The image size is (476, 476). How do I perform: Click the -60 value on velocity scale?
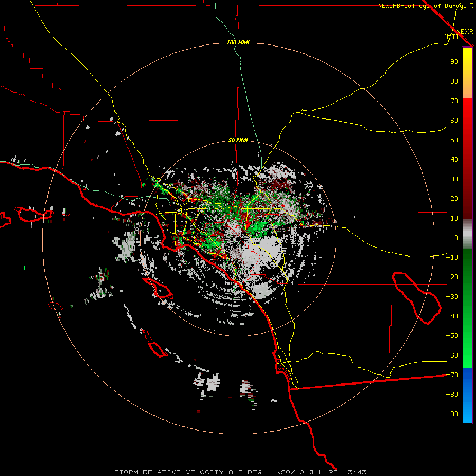point(452,355)
